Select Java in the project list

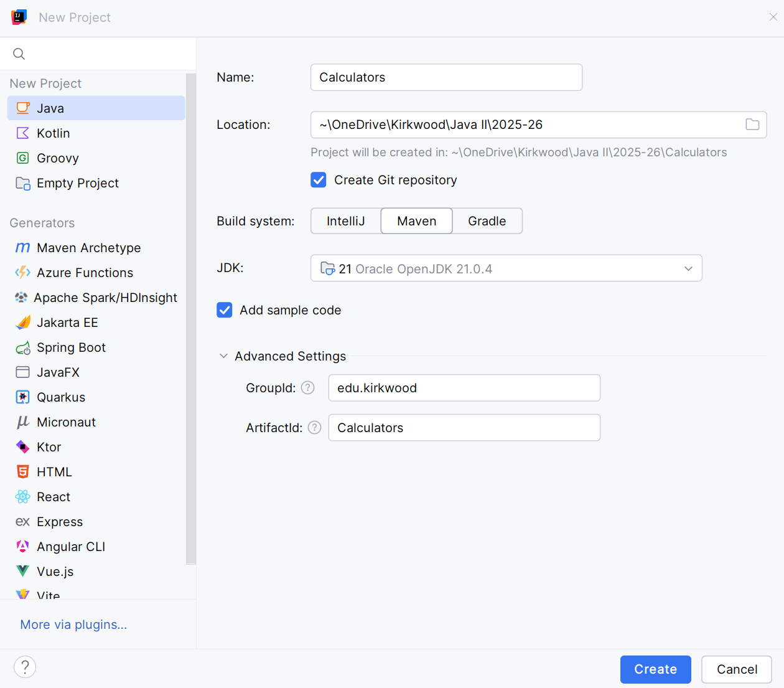click(x=96, y=108)
